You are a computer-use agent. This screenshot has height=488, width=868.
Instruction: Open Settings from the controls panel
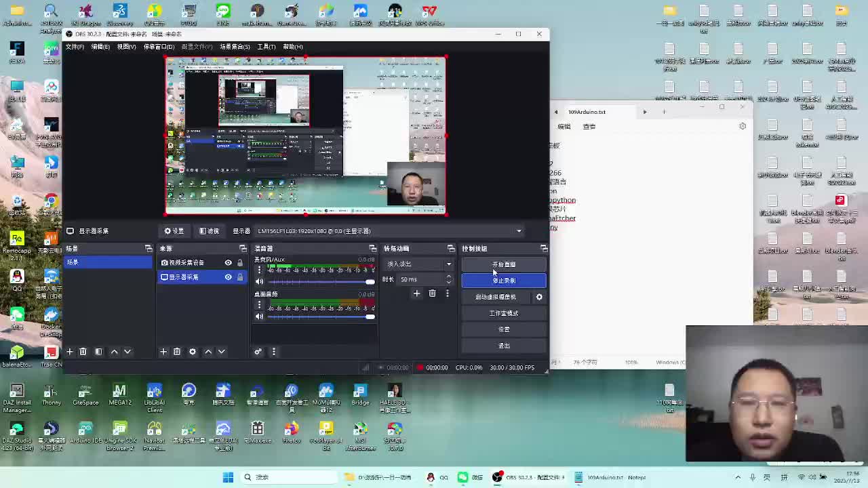click(x=504, y=329)
